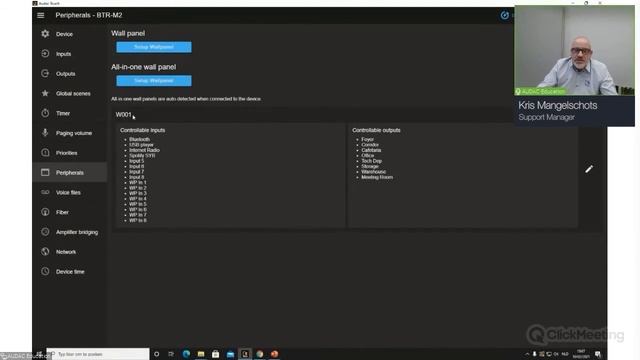Click the Priorities sidebar icon
The width and height of the screenshot is (640, 360).
(45, 153)
